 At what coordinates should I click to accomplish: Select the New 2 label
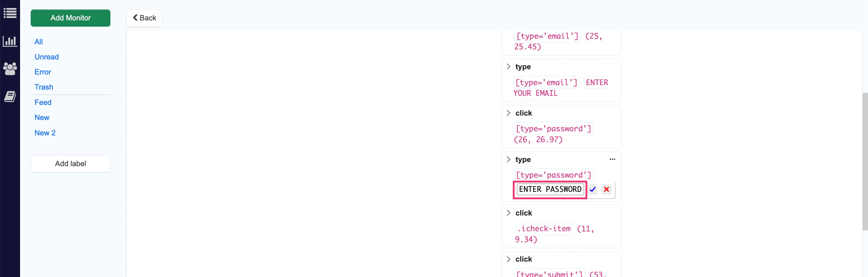tap(45, 133)
